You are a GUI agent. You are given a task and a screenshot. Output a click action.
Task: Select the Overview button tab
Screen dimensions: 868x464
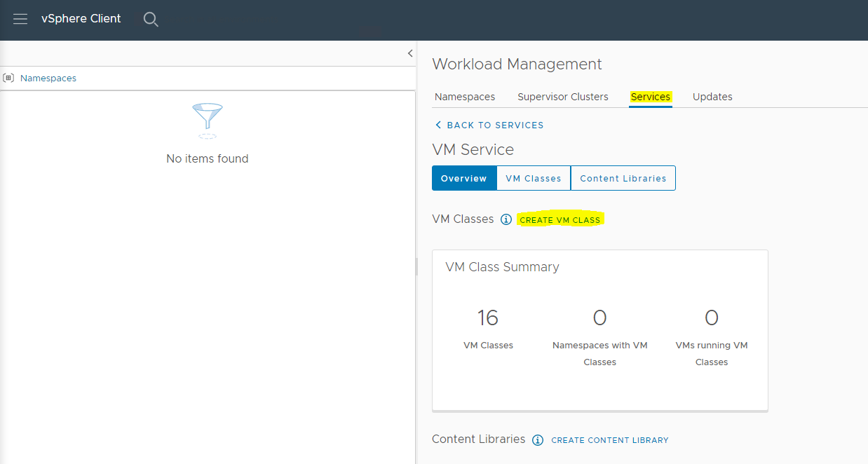pyautogui.click(x=464, y=178)
